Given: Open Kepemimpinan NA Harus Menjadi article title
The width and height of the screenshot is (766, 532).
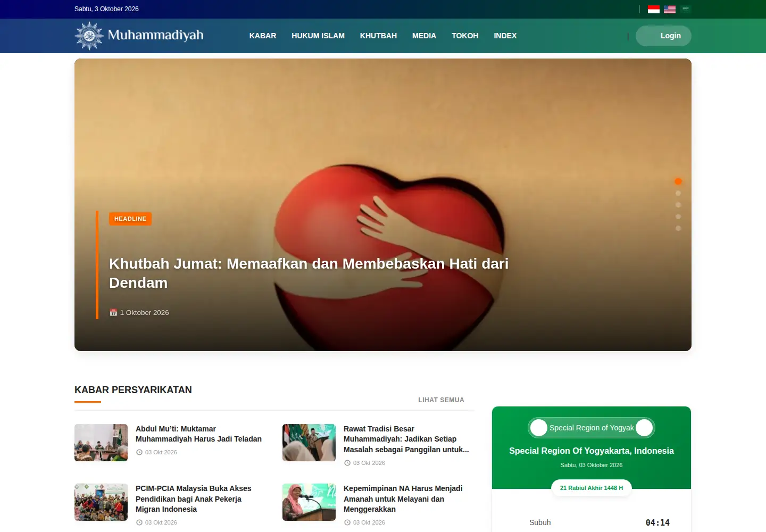Looking at the screenshot, I should point(403,498).
